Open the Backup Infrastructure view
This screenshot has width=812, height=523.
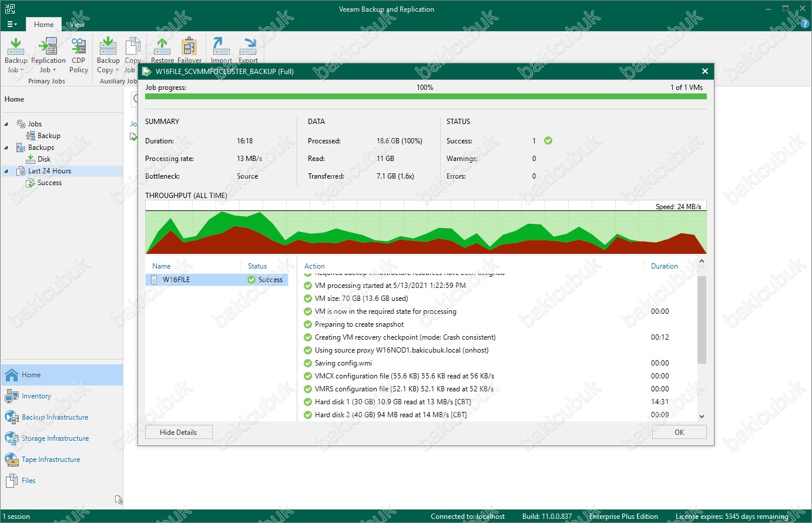tap(62, 417)
